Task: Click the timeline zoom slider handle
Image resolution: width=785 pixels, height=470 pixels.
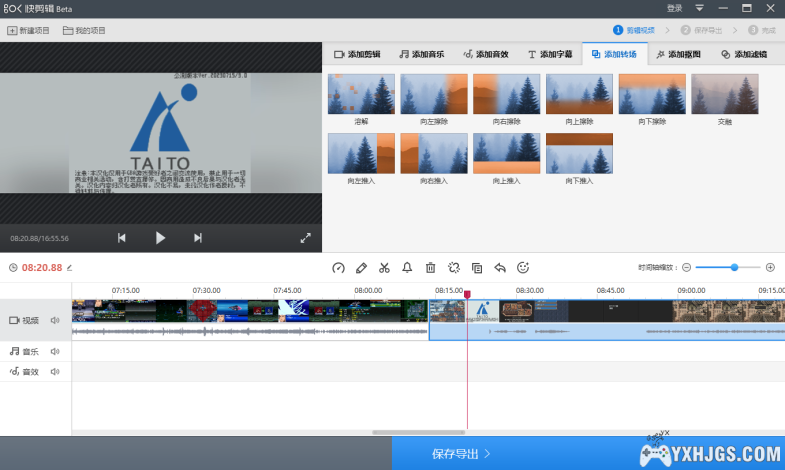Action: pos(735,267)
